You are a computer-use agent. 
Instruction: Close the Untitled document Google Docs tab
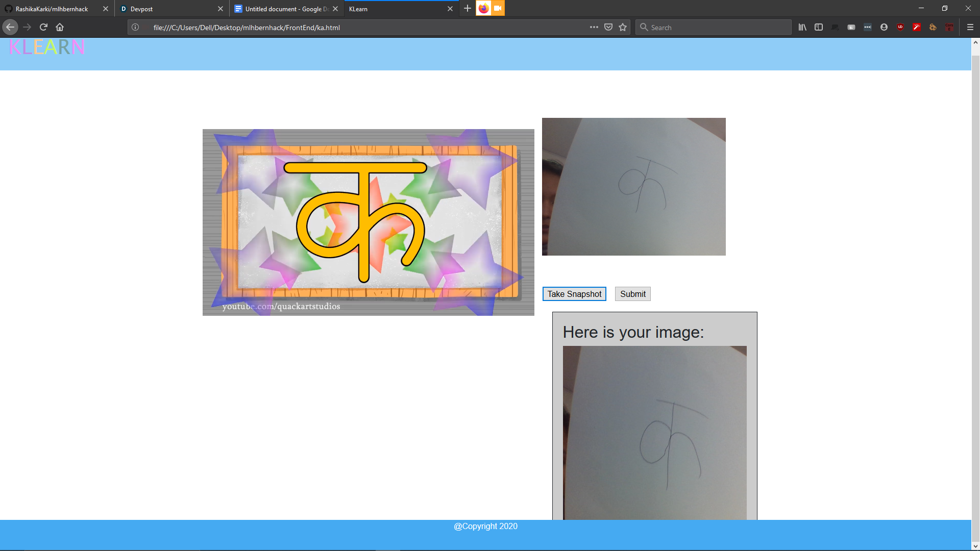click(335, 9)
